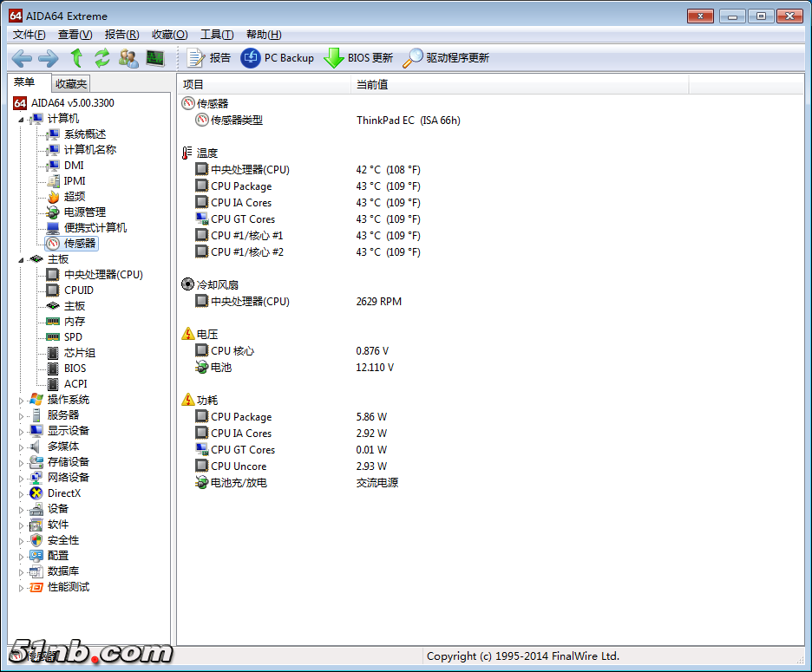Click the BIOS 更新 toolbar button
812x672 pixels.
(358, 58)
